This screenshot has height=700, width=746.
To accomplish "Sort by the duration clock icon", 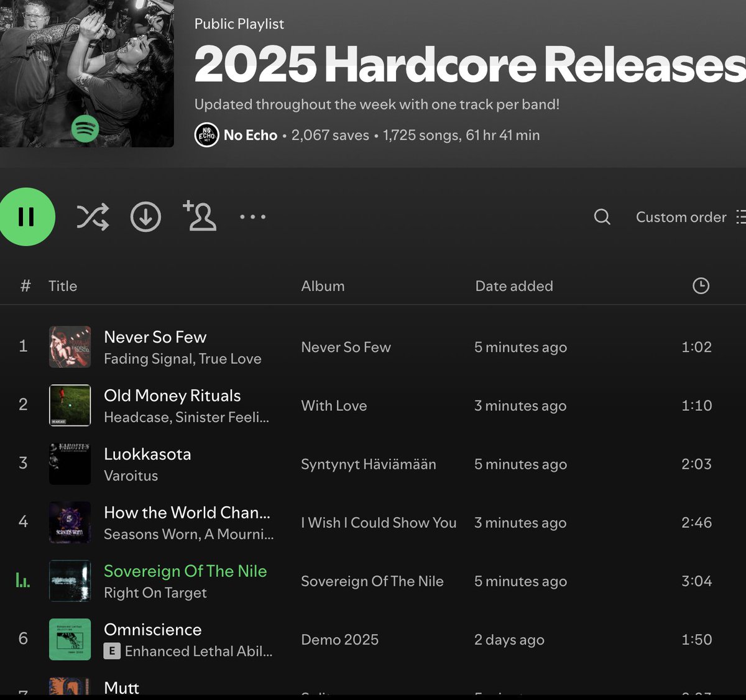I will pos(701,286).
